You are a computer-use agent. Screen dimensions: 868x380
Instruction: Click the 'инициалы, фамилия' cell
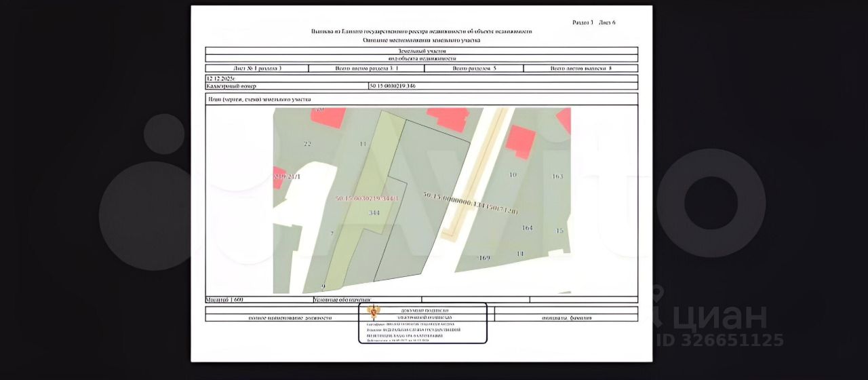566,318
